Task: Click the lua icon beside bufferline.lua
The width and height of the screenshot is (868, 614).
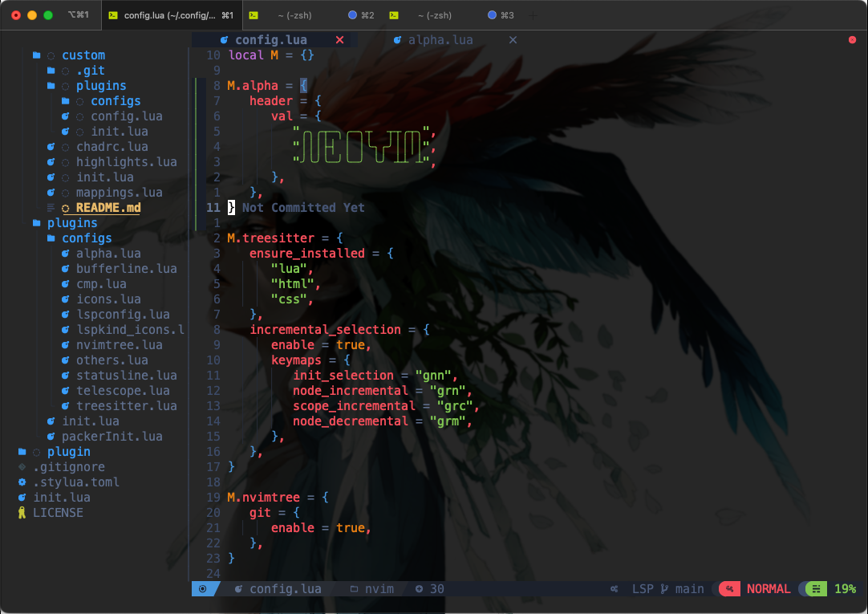Action: click(x=65, y=269)
